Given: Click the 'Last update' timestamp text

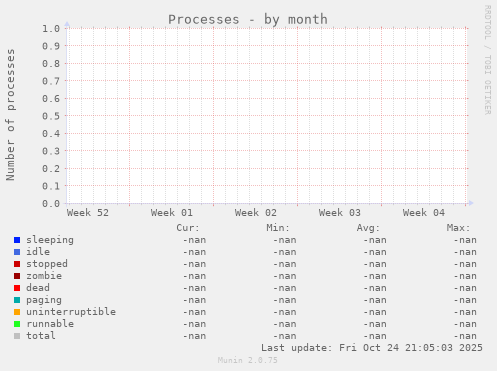Looking at the screenshot, I should [x=372, y=348].
